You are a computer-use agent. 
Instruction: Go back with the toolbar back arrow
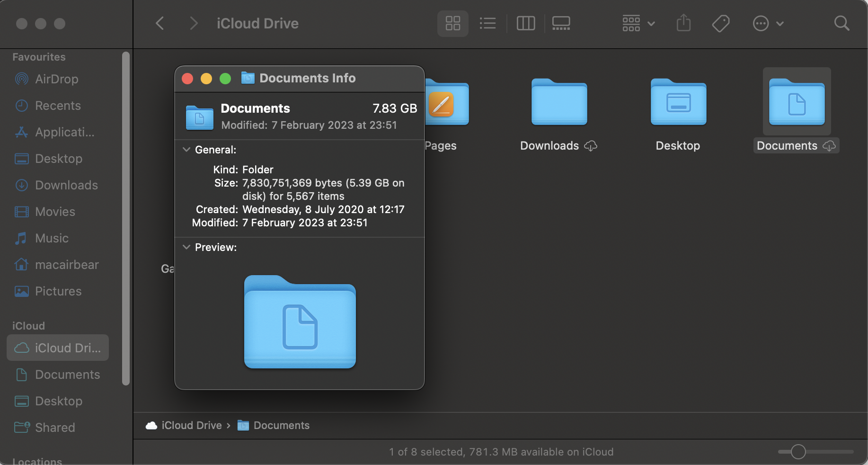coord(160,23)
